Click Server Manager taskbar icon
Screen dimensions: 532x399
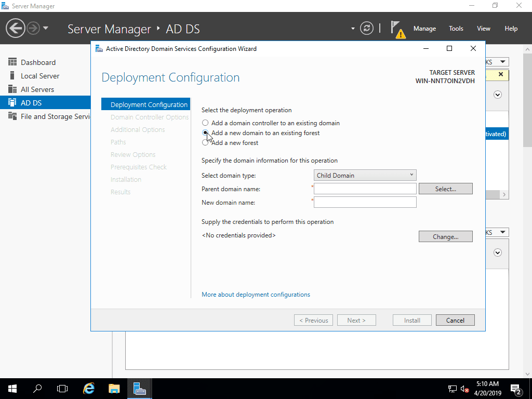click(x=139, y=389)
